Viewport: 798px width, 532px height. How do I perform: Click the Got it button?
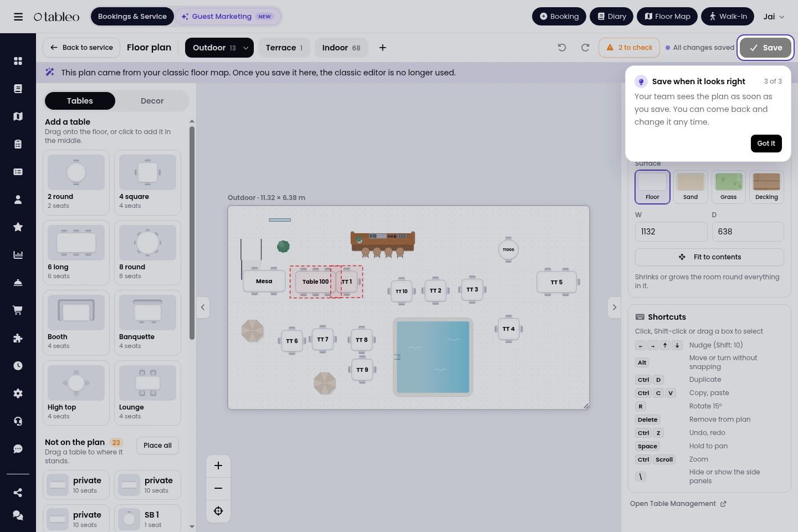tap(766, 144)
